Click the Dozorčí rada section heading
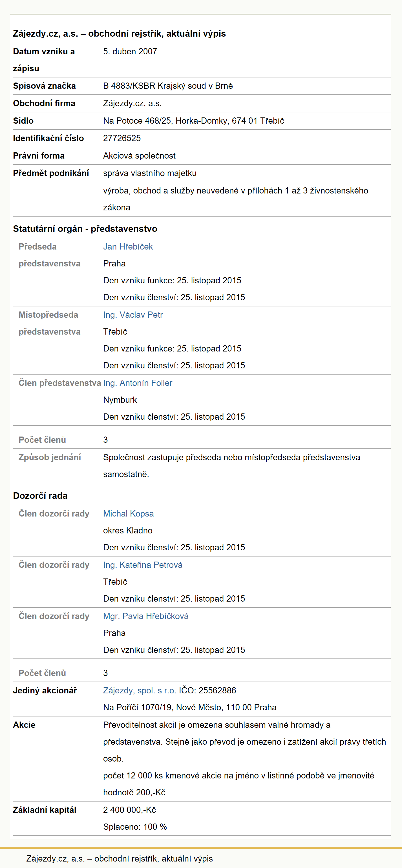This screenshot has height=868, width=402. [40, 496]
